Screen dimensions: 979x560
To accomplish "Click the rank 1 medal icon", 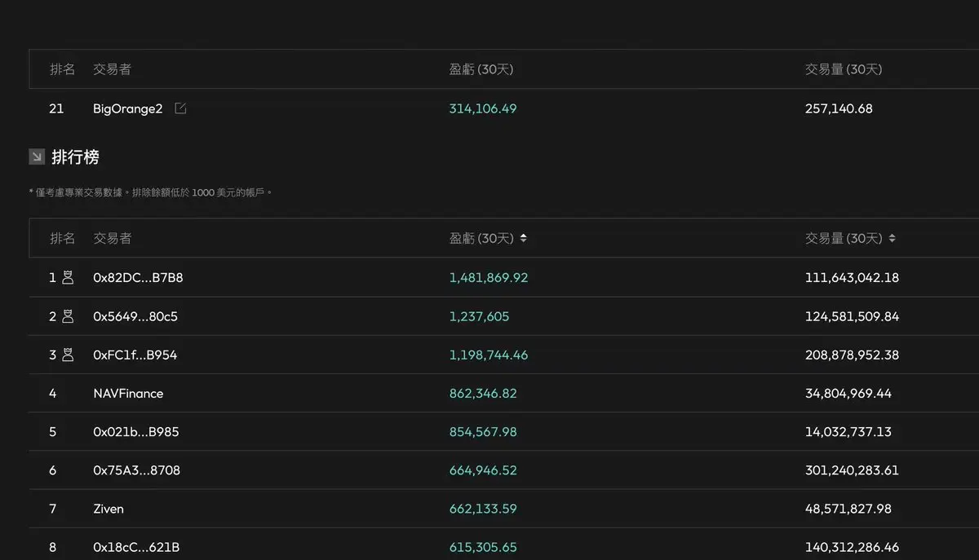I will 68,277.
